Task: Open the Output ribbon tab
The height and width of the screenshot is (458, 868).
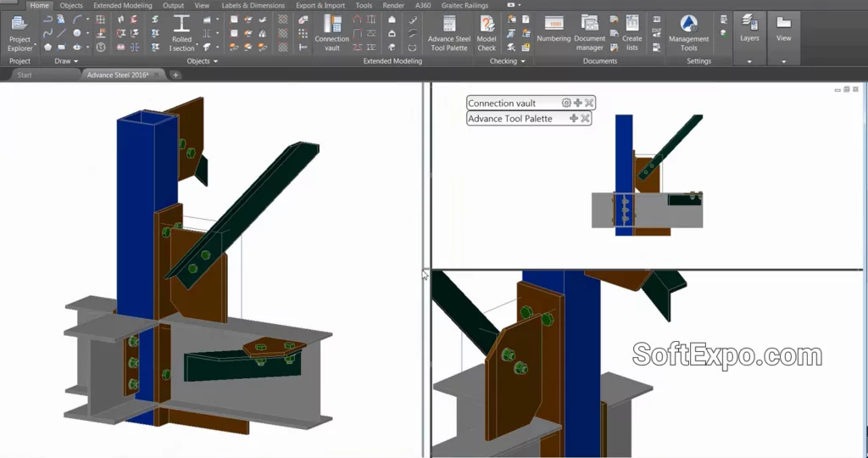Action: [x=173, y=6]
